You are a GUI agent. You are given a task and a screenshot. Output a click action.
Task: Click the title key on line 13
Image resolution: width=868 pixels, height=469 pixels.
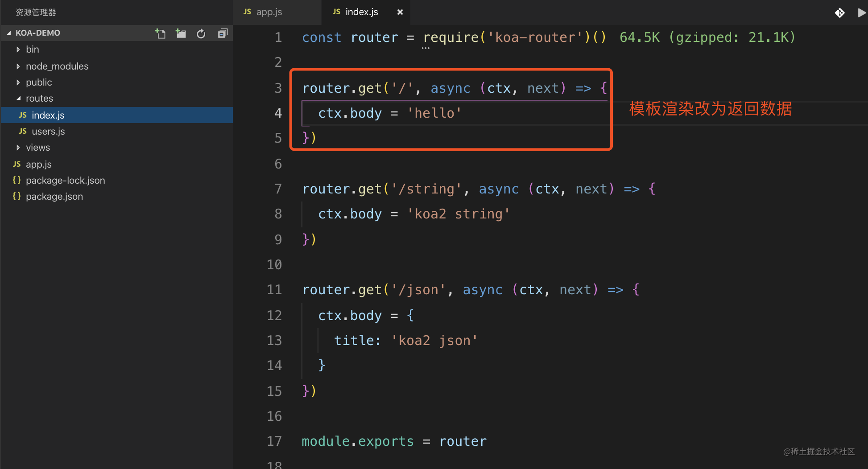point(355,341)
